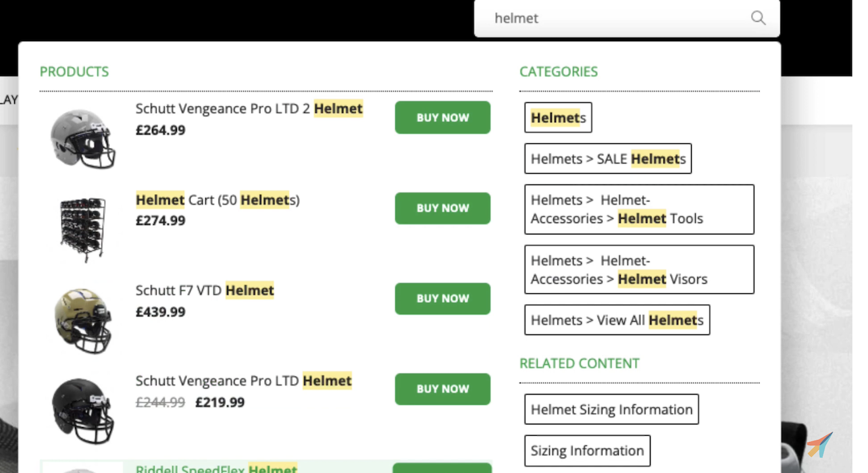Click the black Vengeance Pro LTD helmet image
868x473 pixels.
(x=82, y=411)
